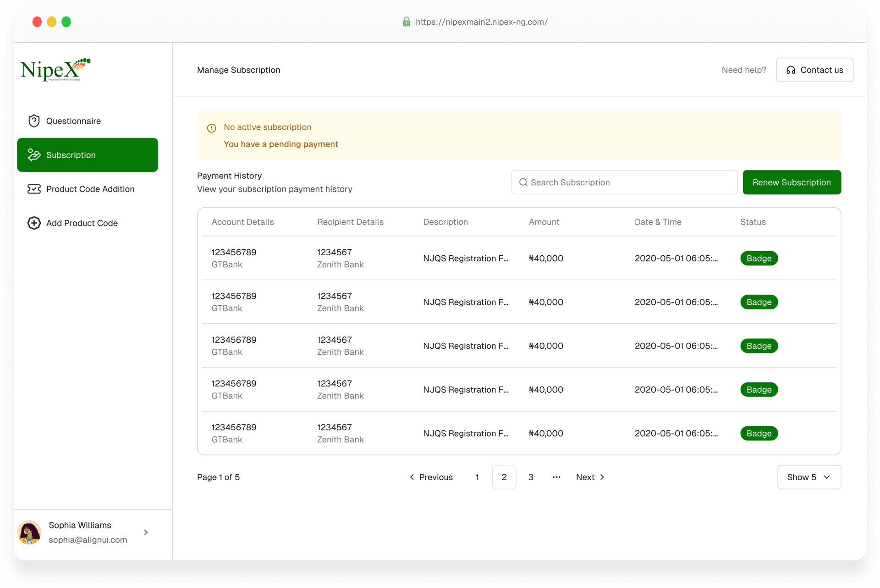Click the ellipsis to show more pages

click(556, 477)
